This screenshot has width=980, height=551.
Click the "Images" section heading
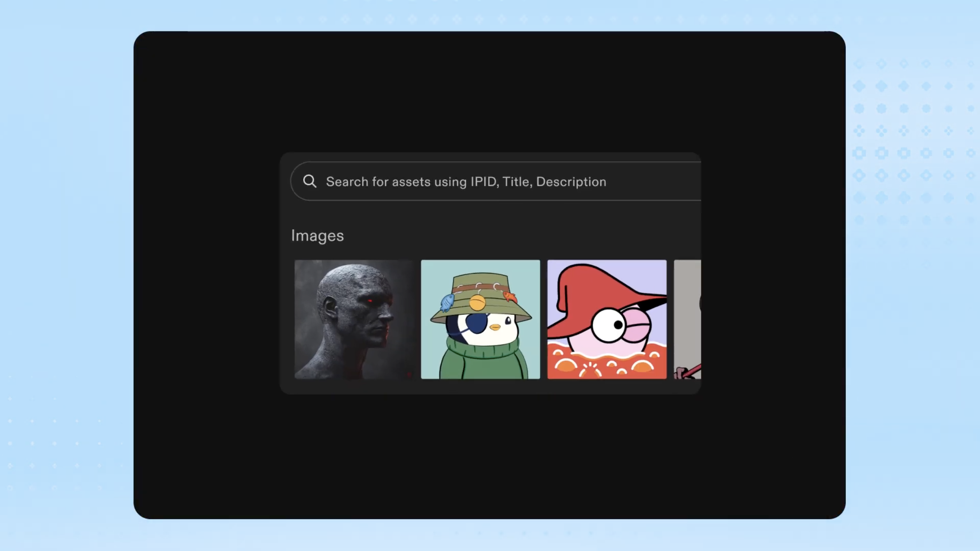[x=317, y=236]
